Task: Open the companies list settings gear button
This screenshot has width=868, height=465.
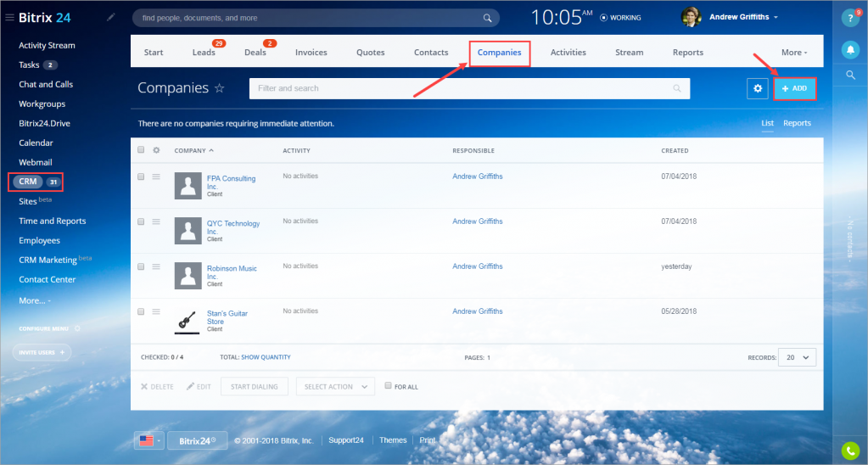Action: (758, 88)
